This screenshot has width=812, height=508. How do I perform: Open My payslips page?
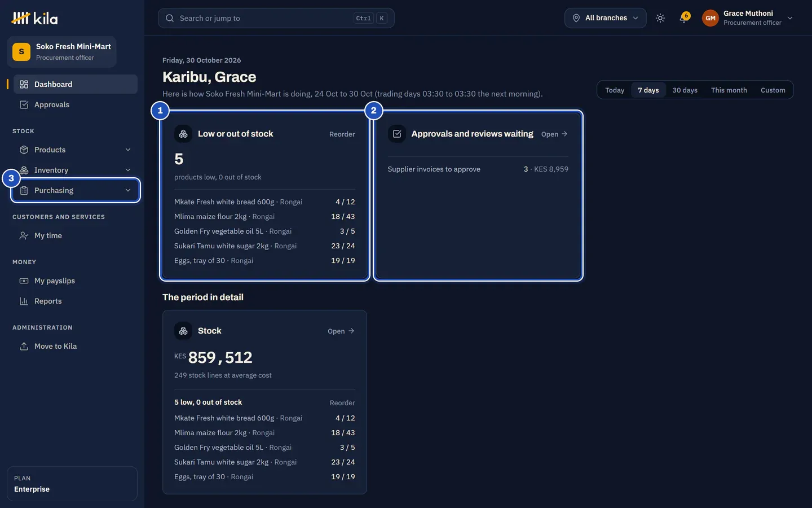[76, 281]
